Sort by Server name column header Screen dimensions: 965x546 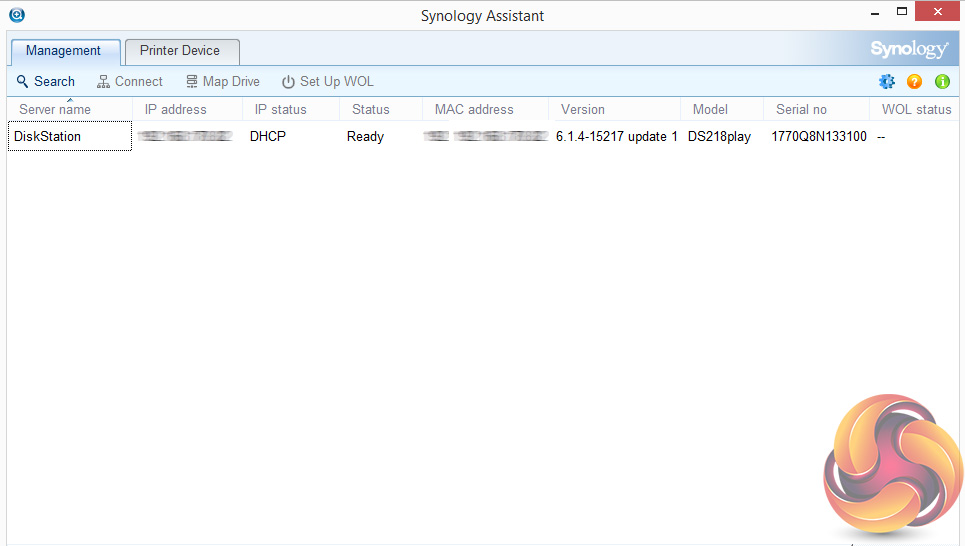[x=70, y=109]
